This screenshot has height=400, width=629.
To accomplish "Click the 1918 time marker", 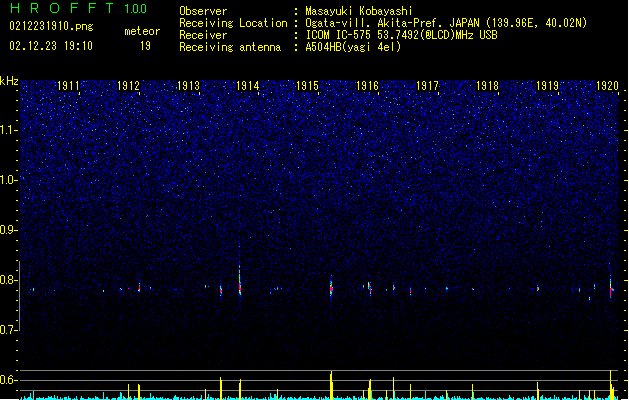I will tap(487, 86).
